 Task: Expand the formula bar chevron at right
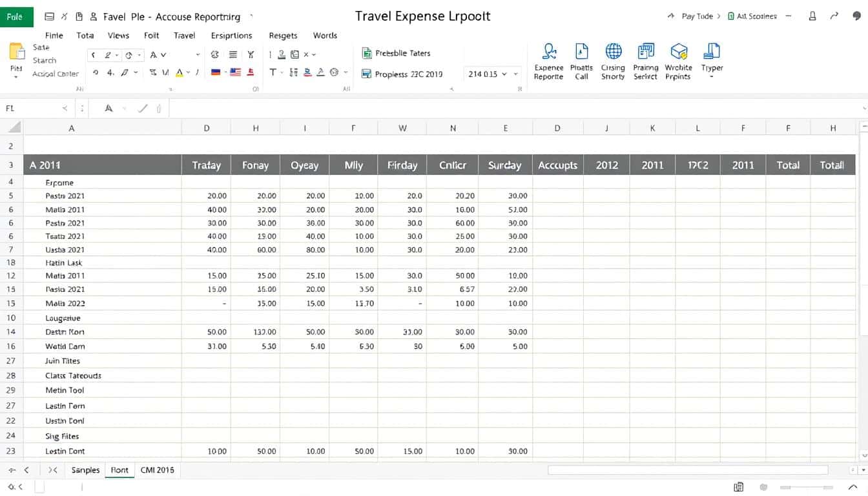(864, 108)
